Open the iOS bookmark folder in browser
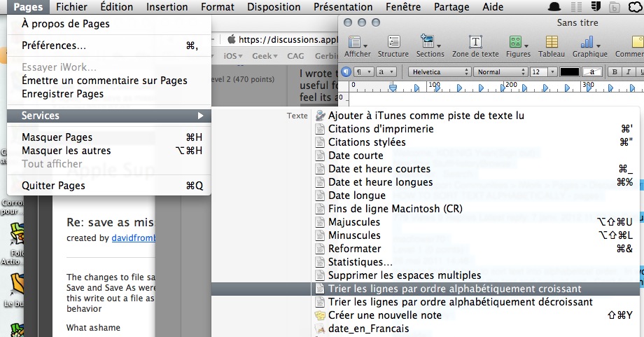Image resolution: width=644 pixels, height=337 pixels. tap(233, 56)
